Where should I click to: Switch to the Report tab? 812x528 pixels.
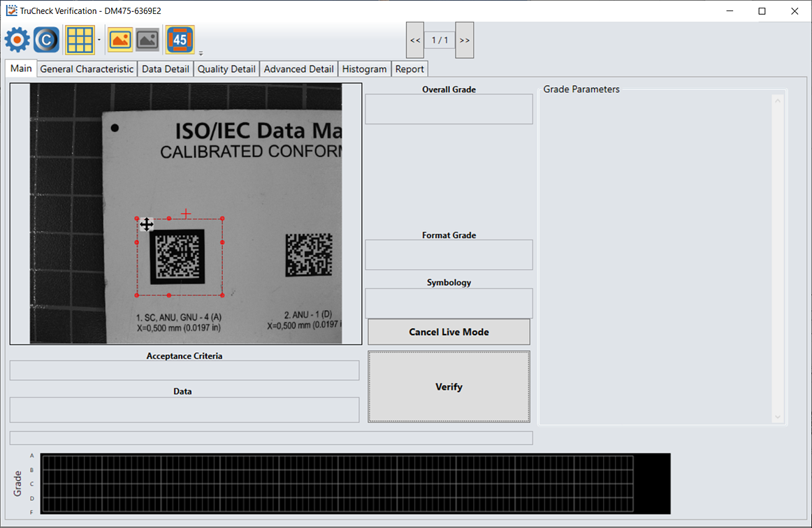pyautogui.click(x=409, y=68)
